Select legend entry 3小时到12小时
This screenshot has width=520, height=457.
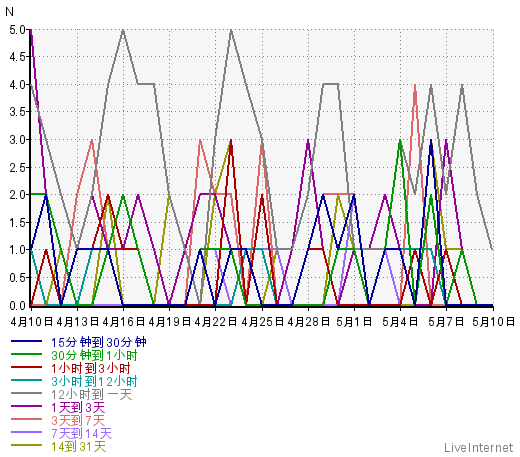point(94,381)
